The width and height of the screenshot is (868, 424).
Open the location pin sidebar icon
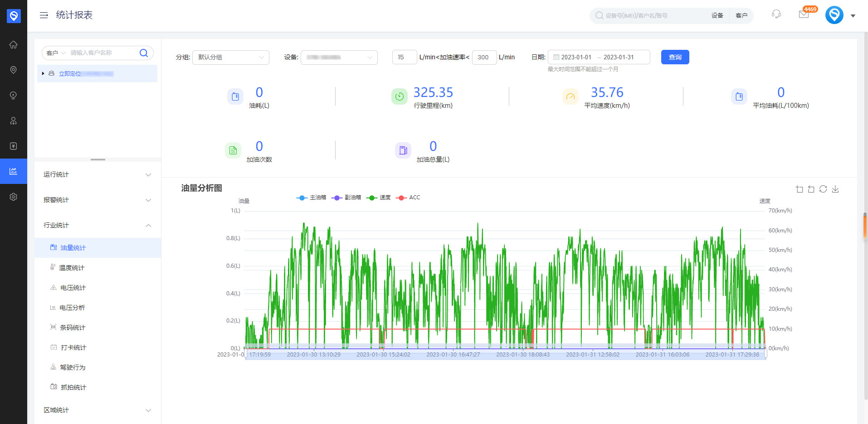pos(14,70)
